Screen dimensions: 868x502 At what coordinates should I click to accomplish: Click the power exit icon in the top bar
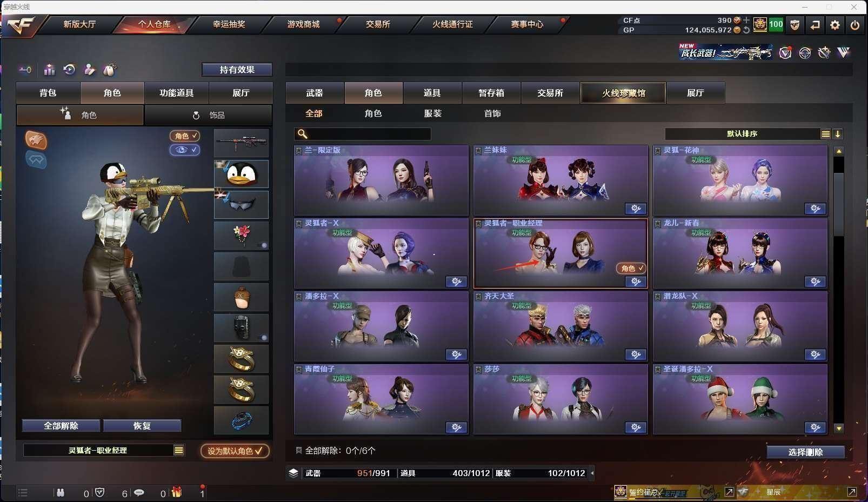point(854,25)
